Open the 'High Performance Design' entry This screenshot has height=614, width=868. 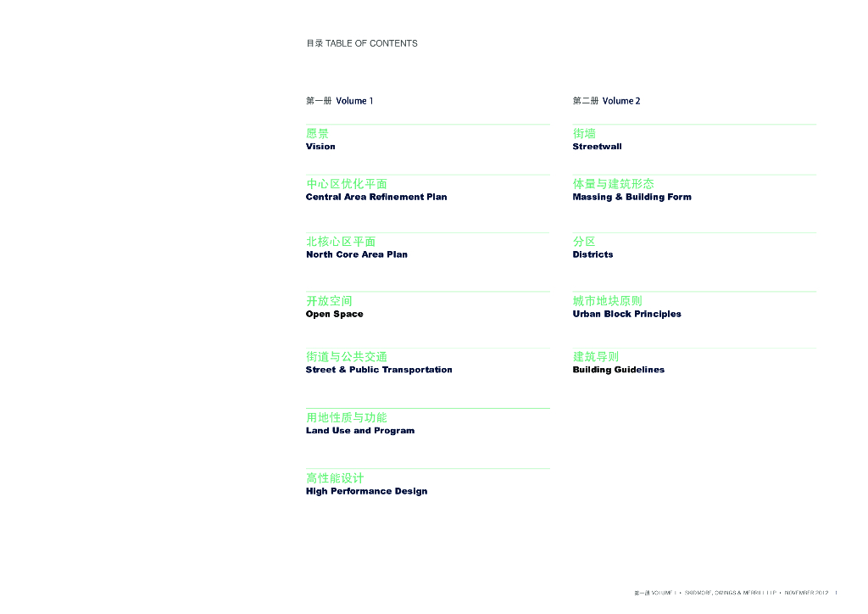pyautogui.click(x=366, y=491)
